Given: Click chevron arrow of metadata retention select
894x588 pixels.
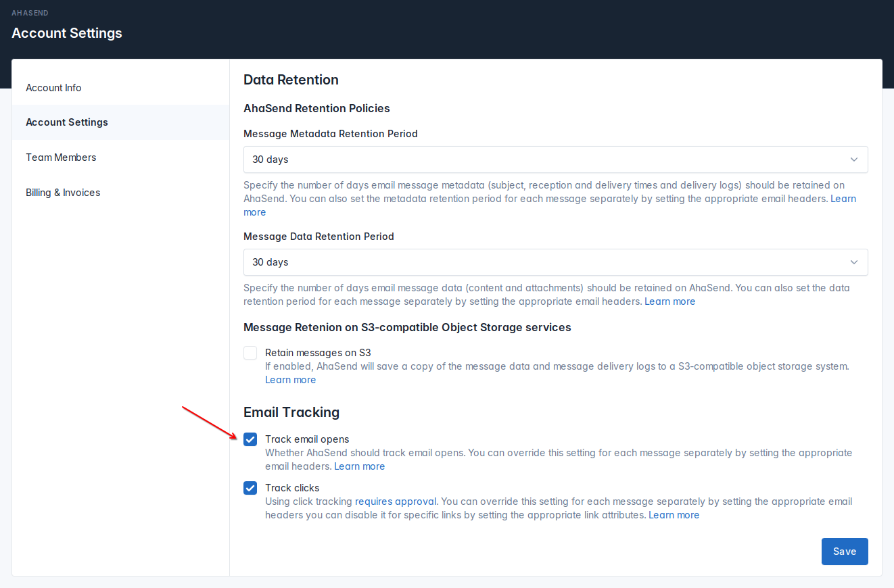Looking at the screenshot, I should pyautogui.click(x=853, y=160).
